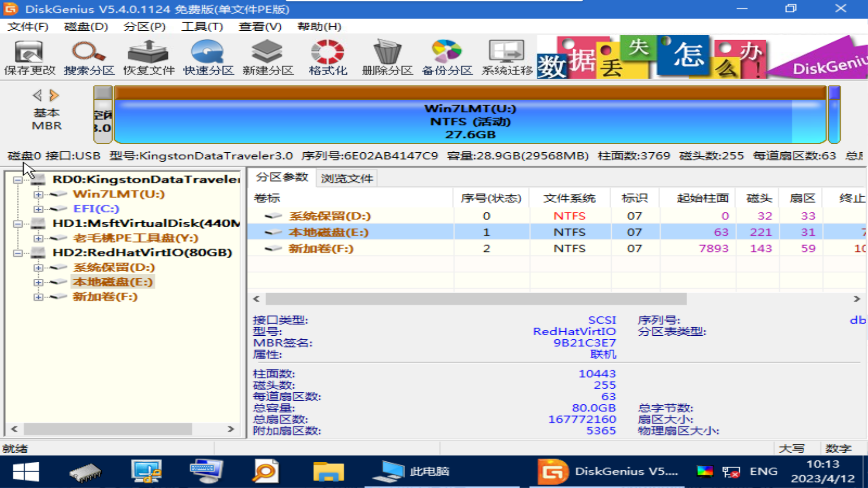Collapse the HD2:RedHatVirtIO(80GB) tree node
The height and width of the screenshot is (488, 868).
18,253
